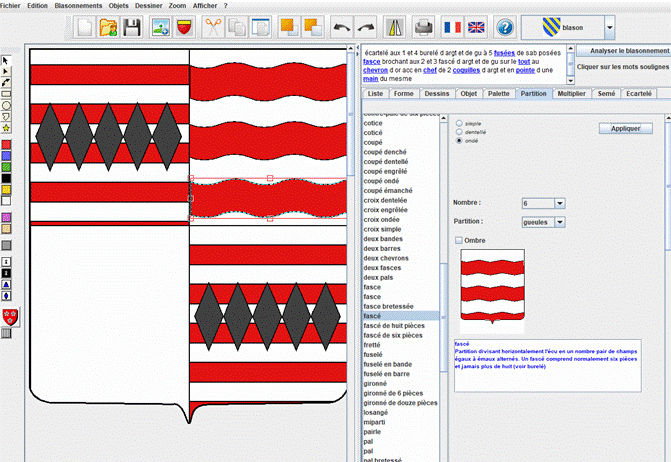Pick the red color swatch in left palette
This screenshot has width=671, height=462.
pyautogui.click(x=6, y=145)
